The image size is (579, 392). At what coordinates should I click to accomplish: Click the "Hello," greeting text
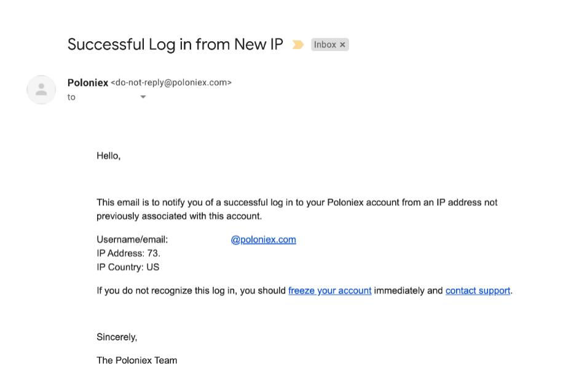tap(109, 156)
